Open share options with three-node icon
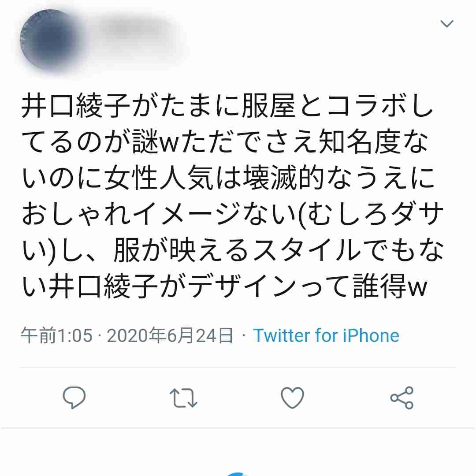 click(402, 398)
